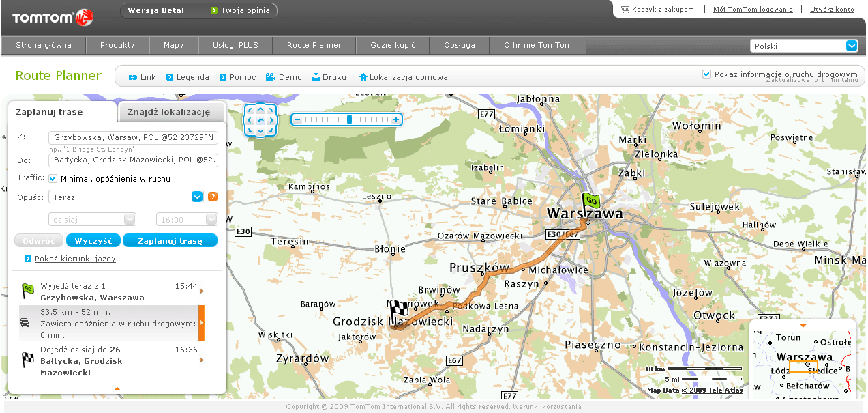Zoom out with the minus button

[297, 119]
